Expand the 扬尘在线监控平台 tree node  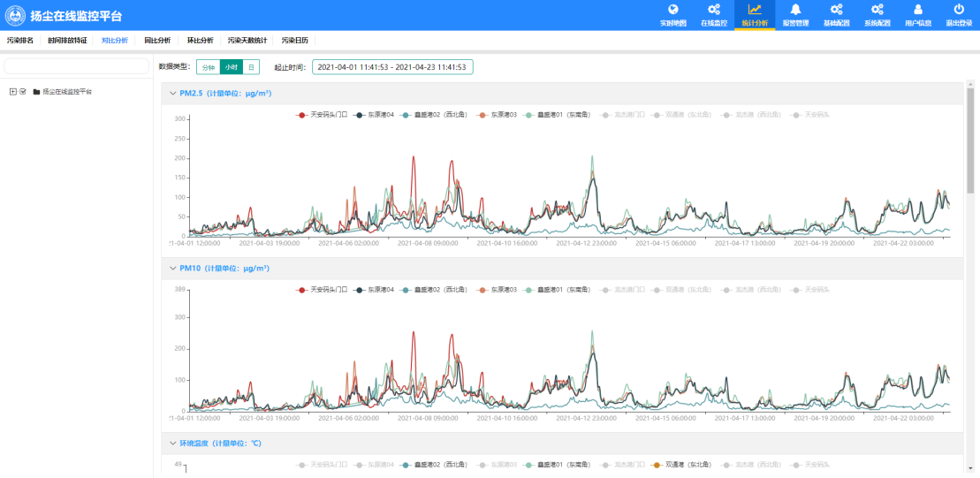(x=12, y=91)
